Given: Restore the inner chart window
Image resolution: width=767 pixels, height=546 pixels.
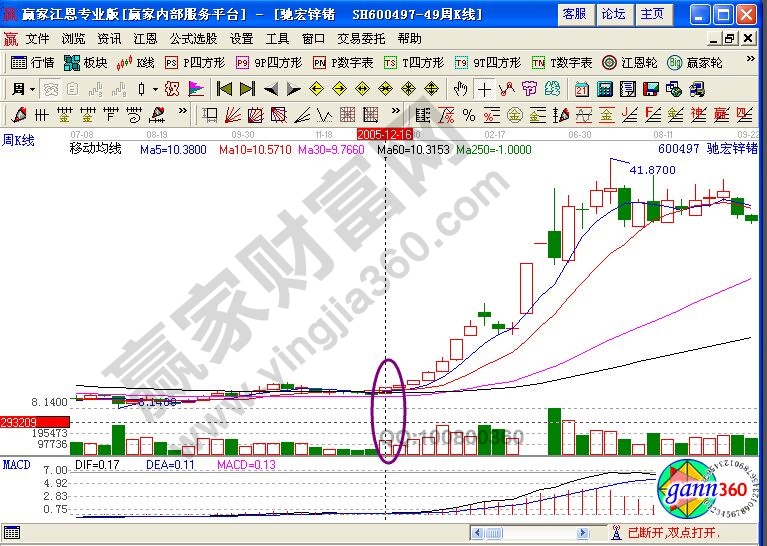Looking at the screenshot, I should [730, 38].
